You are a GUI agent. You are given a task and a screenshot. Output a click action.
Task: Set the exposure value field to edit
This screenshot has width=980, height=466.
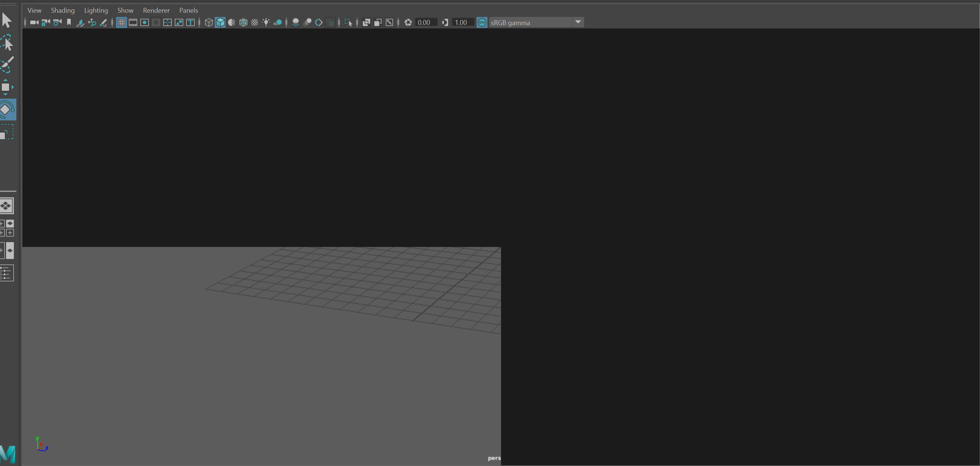pyautogui.click(x=425, y=22)
